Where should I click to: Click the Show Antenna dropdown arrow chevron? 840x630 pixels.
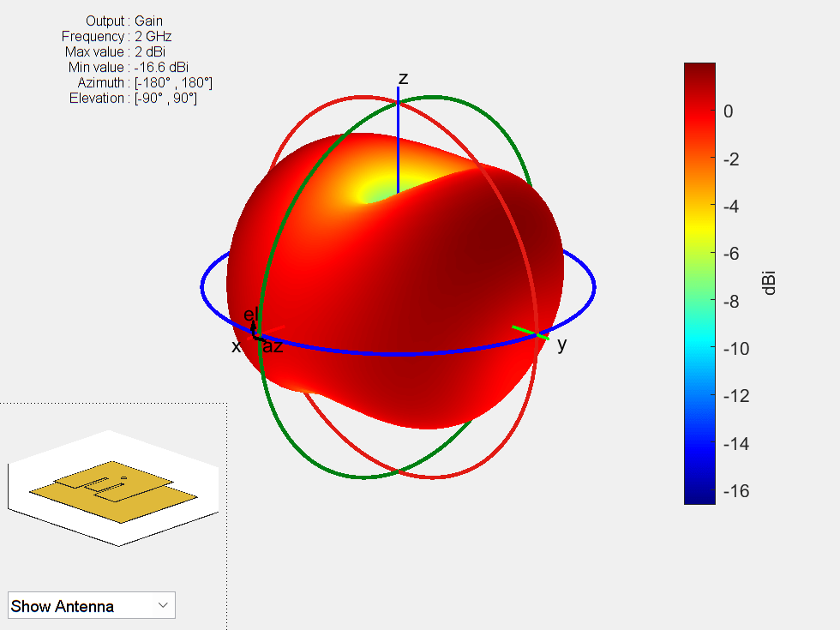tap(163, 605)
